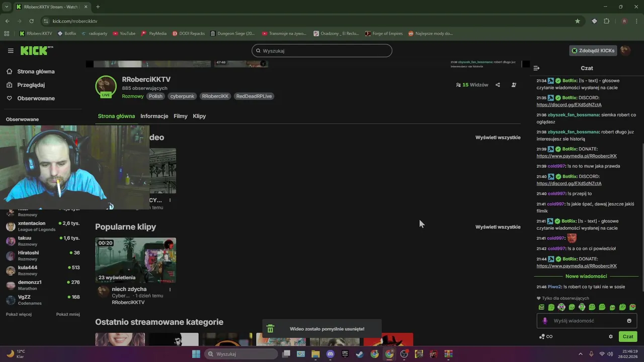The height and width of the screenshot is (362, 644).
Task: Open the emoji picker in chat input
Action: coord(629,321)
